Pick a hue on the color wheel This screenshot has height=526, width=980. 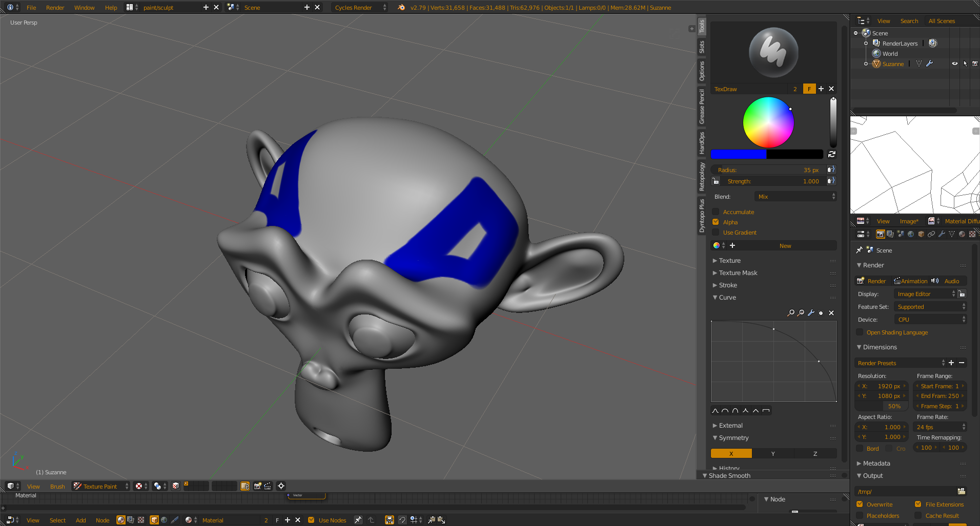[x=768, y=122]
